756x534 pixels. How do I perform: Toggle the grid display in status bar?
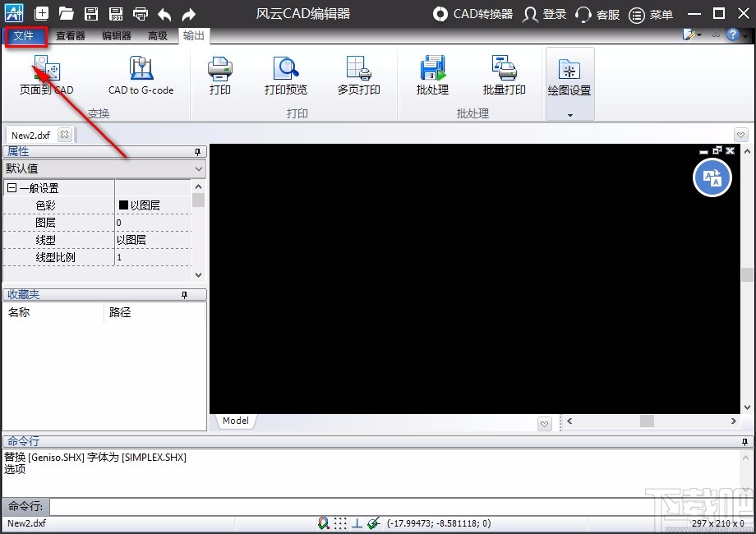[x=340, y=523]
